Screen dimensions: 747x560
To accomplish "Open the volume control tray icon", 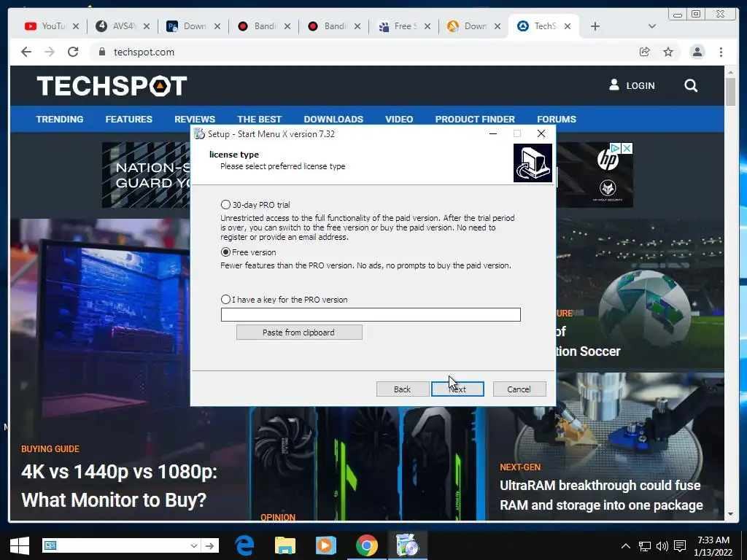I will (662, 546).
